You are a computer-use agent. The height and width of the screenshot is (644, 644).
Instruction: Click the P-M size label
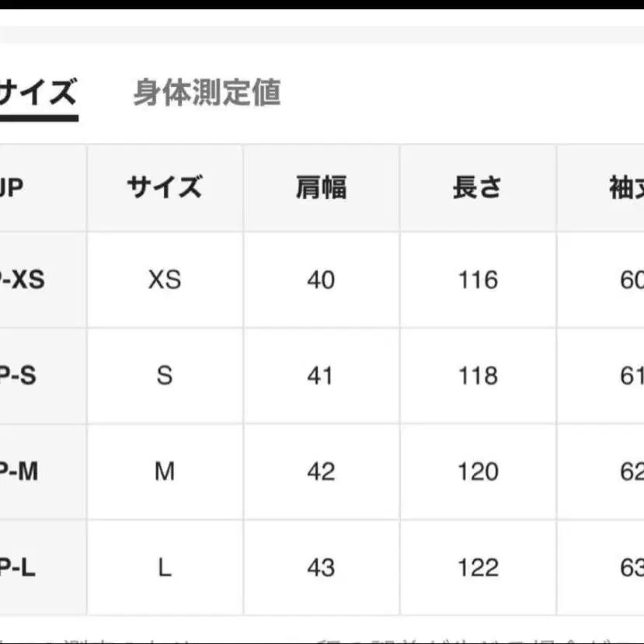[x=17, y=471]
